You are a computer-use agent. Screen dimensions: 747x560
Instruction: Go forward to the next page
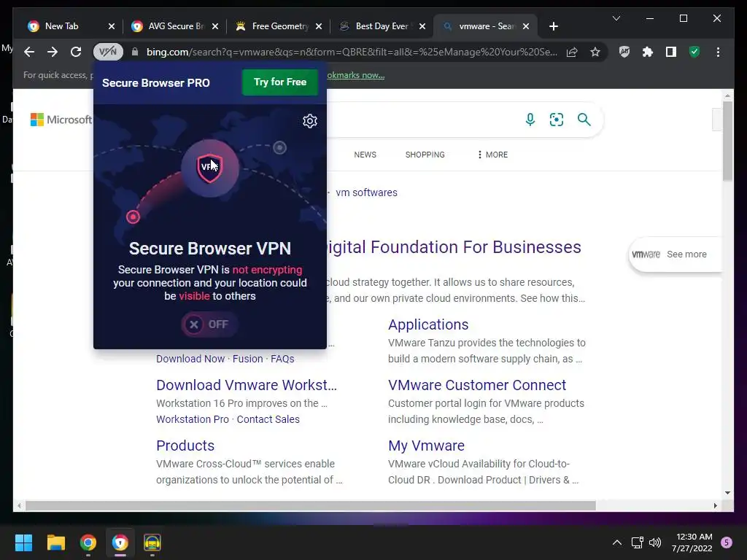53,52
